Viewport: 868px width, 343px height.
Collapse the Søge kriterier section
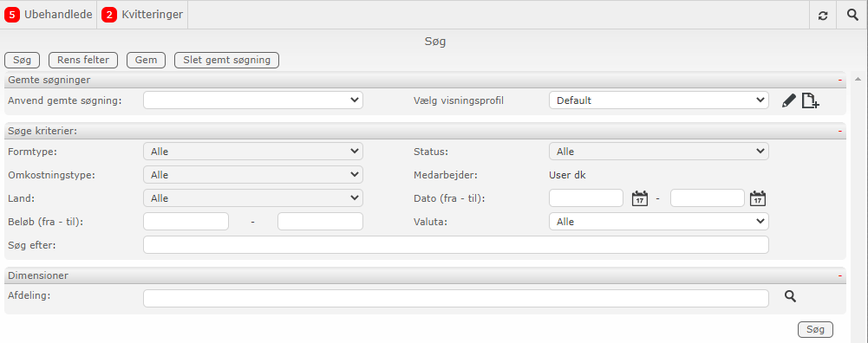click(839, 131)
